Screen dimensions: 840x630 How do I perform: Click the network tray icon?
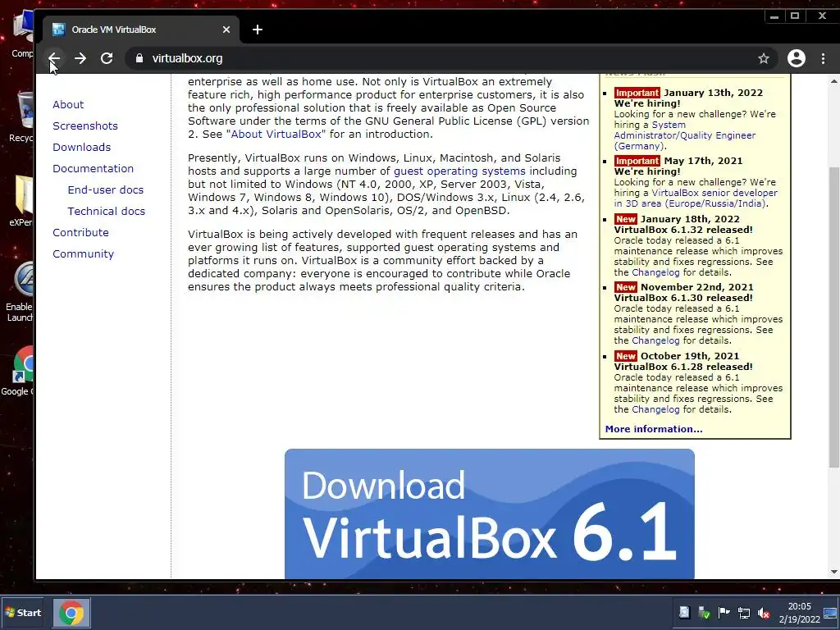coord(743,613)
